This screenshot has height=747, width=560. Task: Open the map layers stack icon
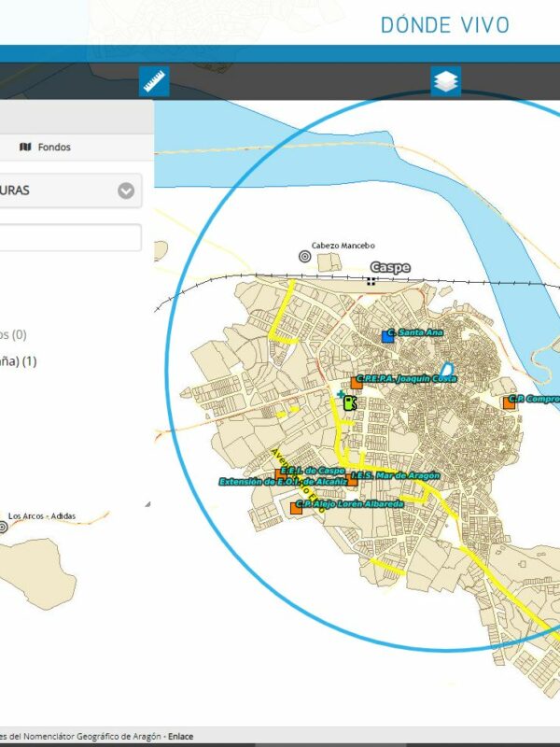pyautogui.click(x=446, y=82)
